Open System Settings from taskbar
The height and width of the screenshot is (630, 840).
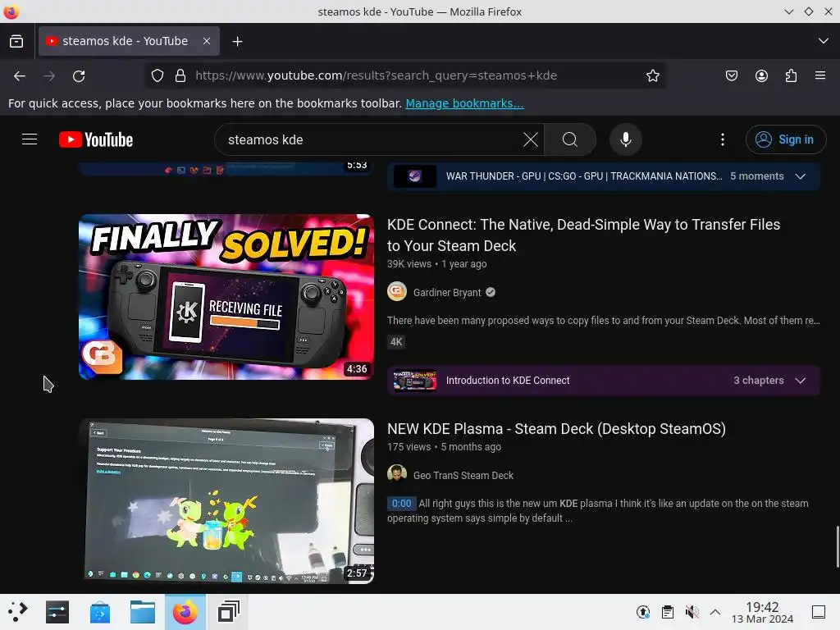click(57, 612)
